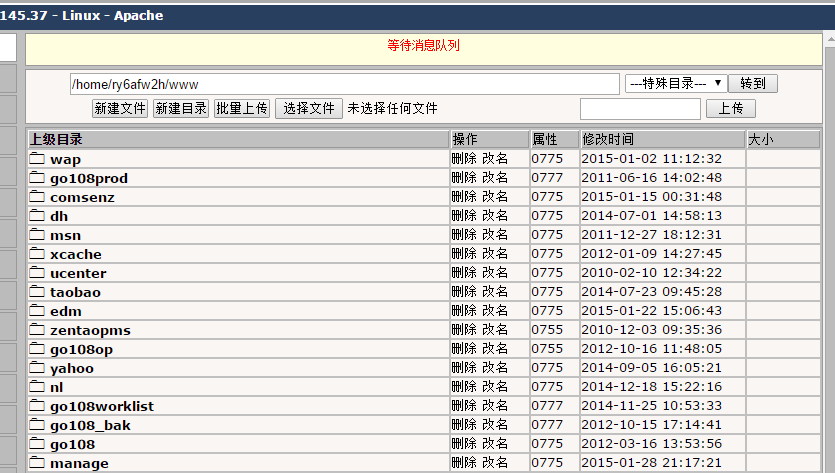Screen dimensions: 835x473
Task: Click the 转到 button
Action: (753, 84)
